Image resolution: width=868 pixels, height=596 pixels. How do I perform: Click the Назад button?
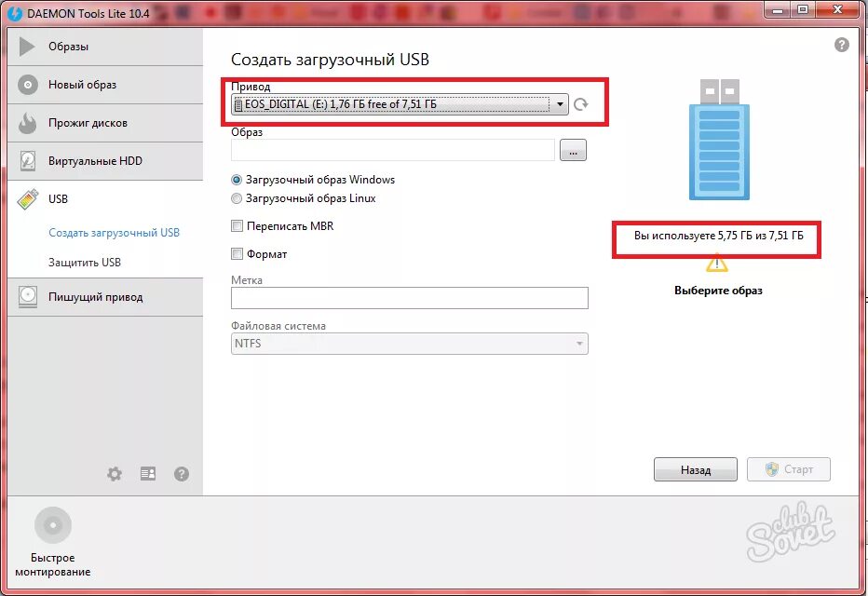(696, 470)
